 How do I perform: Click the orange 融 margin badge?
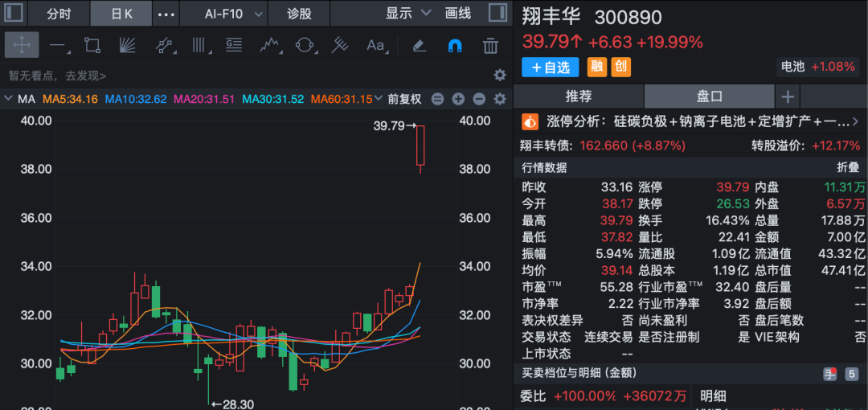597,67
